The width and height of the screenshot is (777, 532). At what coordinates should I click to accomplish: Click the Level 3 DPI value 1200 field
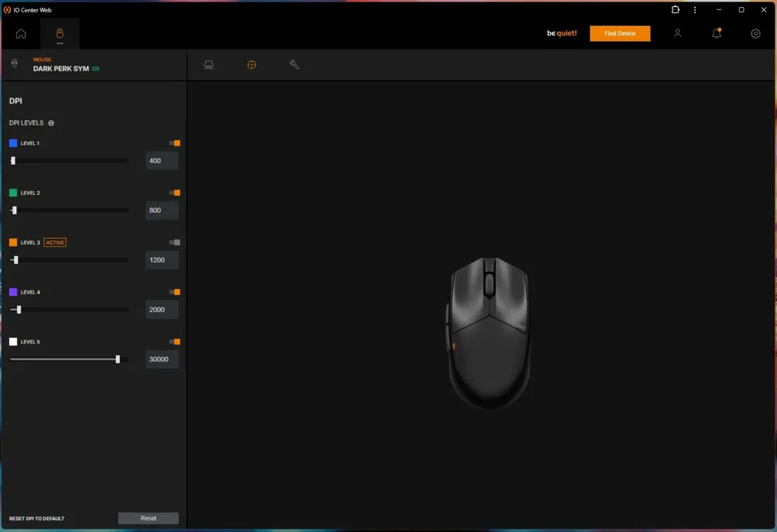click(x=162, y=259)
